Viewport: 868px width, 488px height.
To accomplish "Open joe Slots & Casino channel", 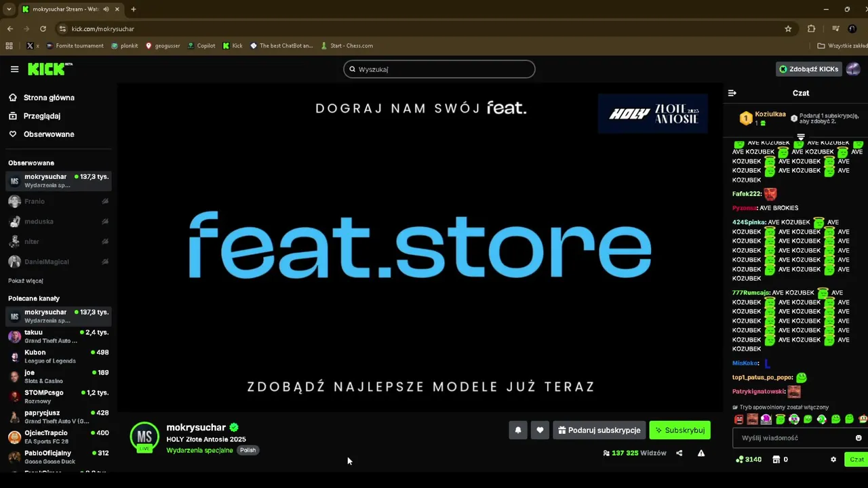I will [58, 376].
